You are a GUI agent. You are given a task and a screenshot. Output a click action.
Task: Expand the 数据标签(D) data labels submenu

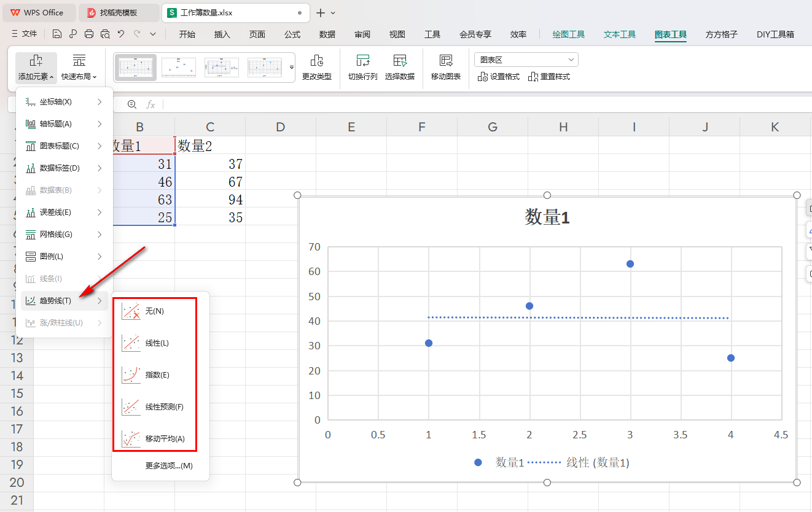(64, 168)
